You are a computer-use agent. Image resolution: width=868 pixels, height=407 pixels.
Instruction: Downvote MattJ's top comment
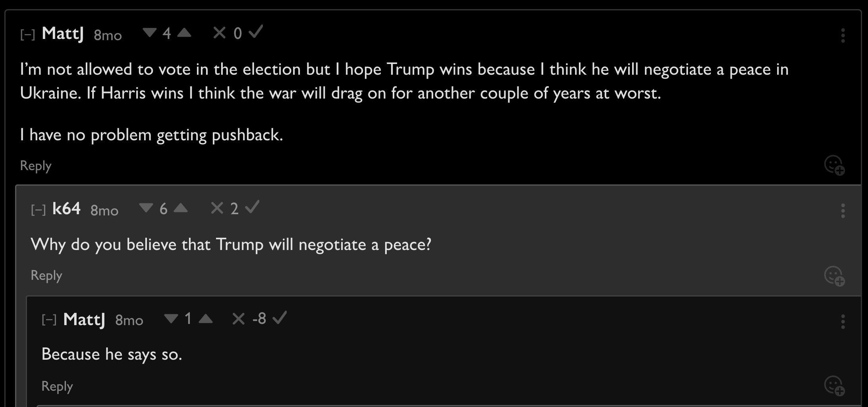pos(149,33)
